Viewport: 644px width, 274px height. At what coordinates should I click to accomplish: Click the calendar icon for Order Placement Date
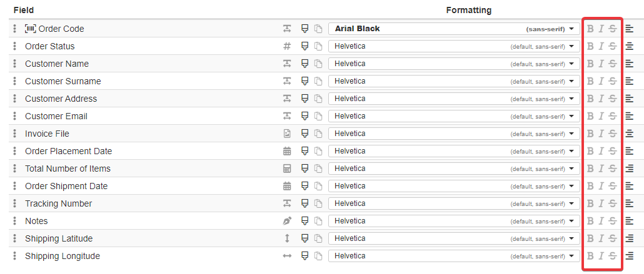[x=287, y=151]
